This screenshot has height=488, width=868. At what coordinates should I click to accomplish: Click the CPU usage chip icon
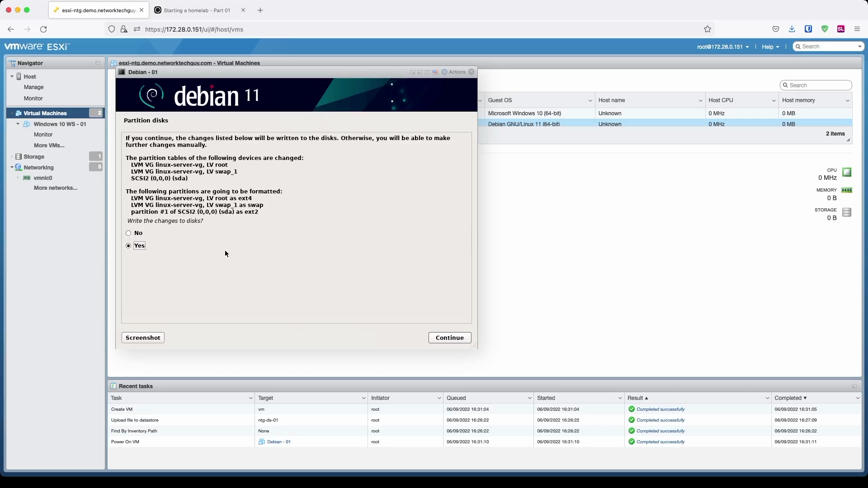(847, 172)
